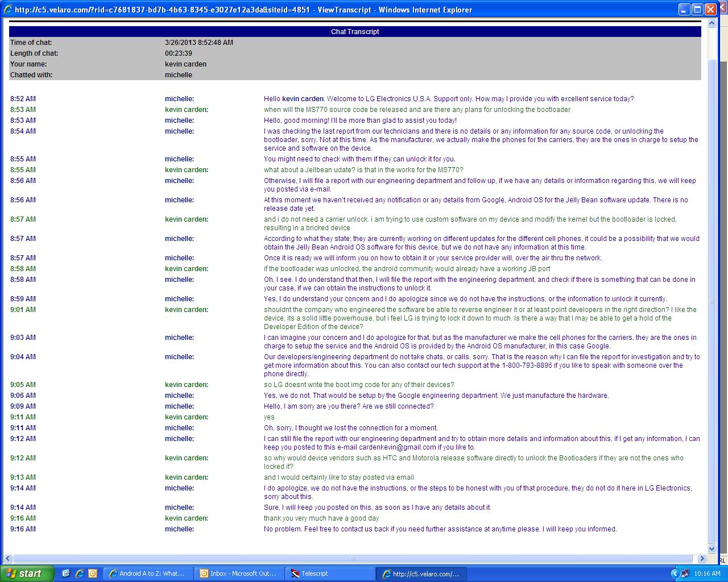The image size is (728, 582).
Task: Click michelle name at 9:06 AM row
Action: click(180, 396)
